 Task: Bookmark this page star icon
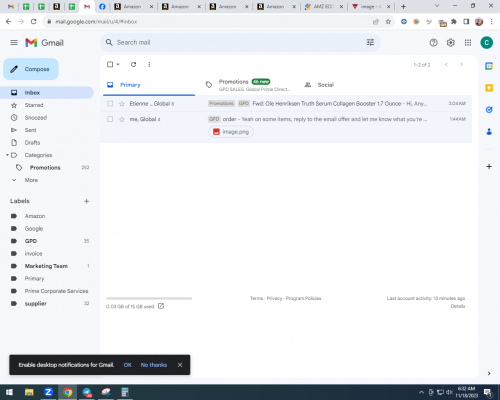click(388, 22)
